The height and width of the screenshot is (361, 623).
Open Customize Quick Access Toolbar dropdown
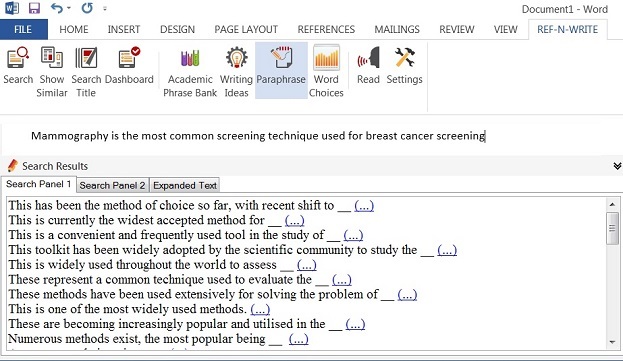(105, 8)
